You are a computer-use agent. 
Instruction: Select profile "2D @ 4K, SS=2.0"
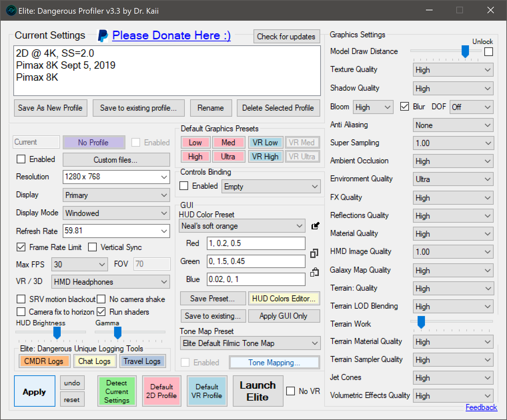coord(55,53)
